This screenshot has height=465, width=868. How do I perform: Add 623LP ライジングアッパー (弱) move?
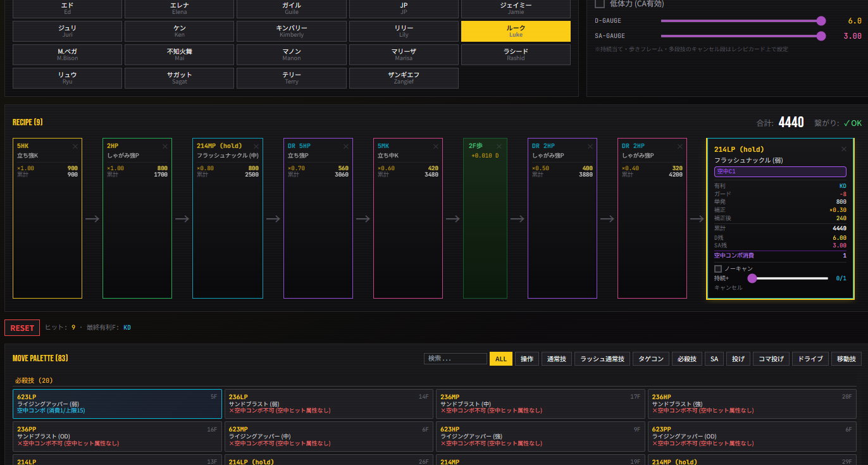117,404
